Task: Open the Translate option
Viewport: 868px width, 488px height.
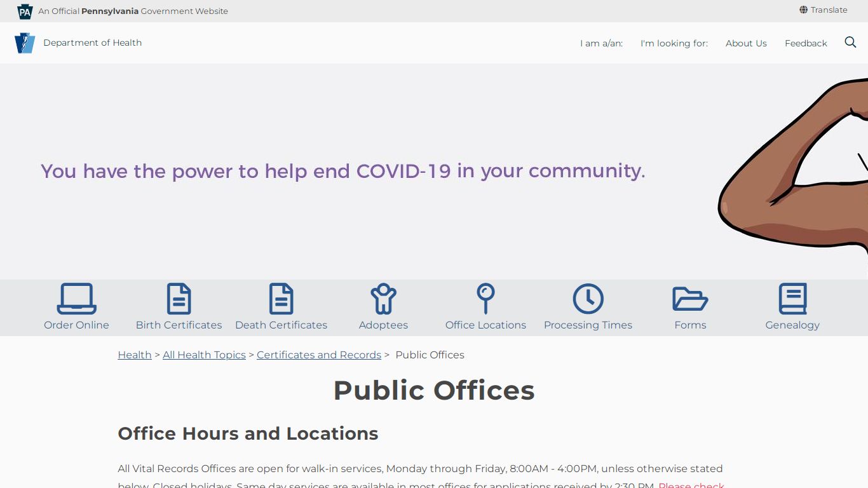Action: (x=829, y=10)
